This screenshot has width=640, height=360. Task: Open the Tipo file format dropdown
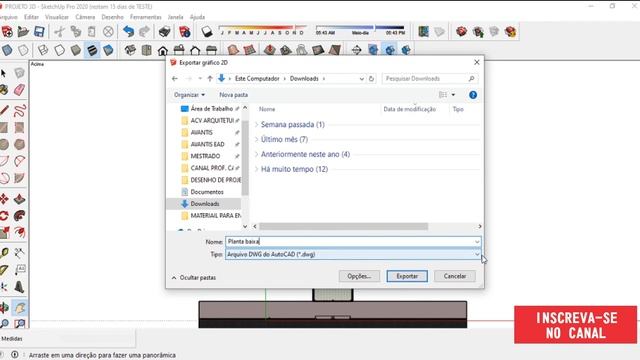[477, 254]
